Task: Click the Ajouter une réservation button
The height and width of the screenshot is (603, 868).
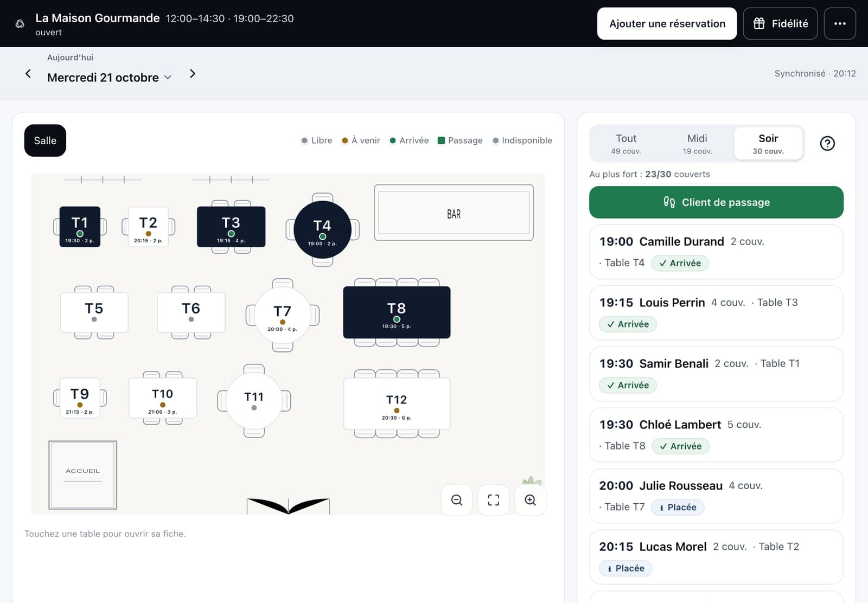Action: click(x=667, y=23)
